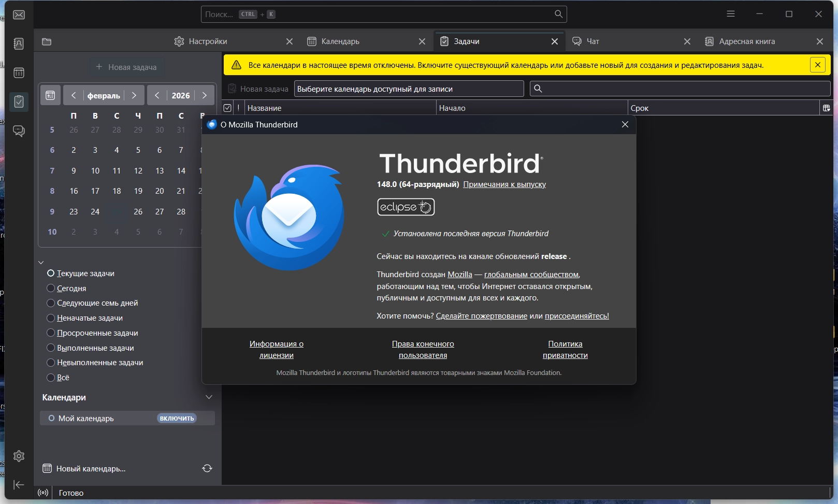Collapse the task filter list chevron
The width and height of the screenshot is (838, 504).
[41, 263]
